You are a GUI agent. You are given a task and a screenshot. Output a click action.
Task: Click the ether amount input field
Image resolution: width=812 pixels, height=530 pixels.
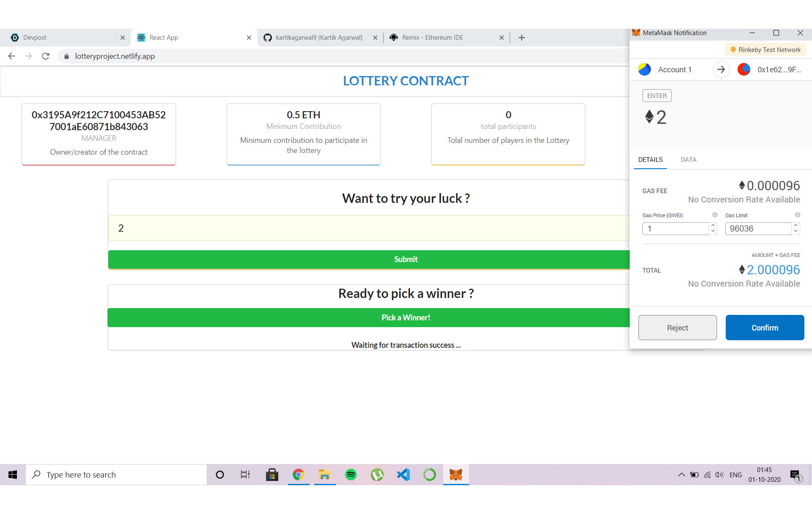click(x=368, y=228)
